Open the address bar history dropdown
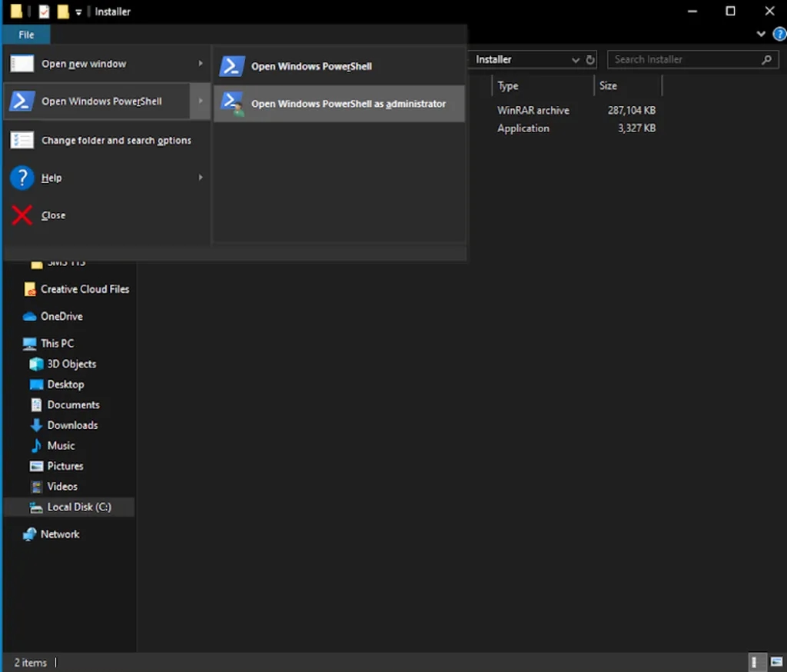 pos(575,60)
